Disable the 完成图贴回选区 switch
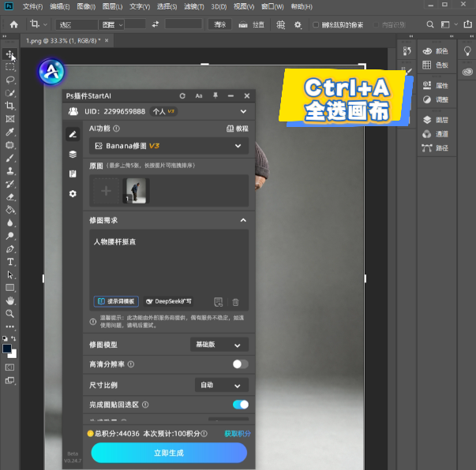 click(x=241, y=405)
